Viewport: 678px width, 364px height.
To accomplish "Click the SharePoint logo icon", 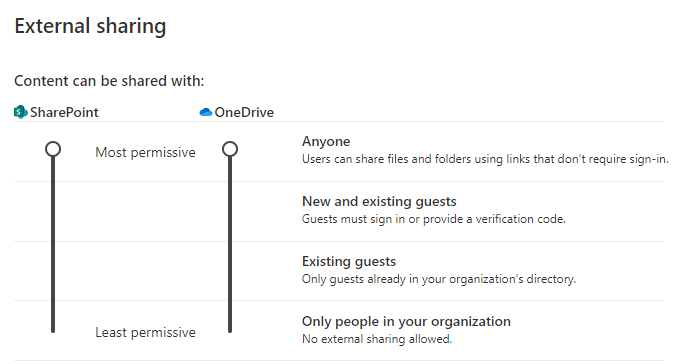I will pos(21,112).
